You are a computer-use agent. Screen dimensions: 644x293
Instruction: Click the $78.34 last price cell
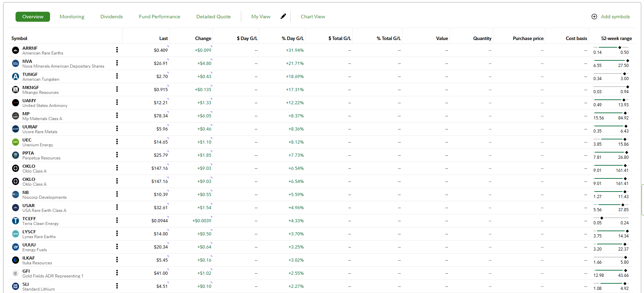[x=161, y=116]
